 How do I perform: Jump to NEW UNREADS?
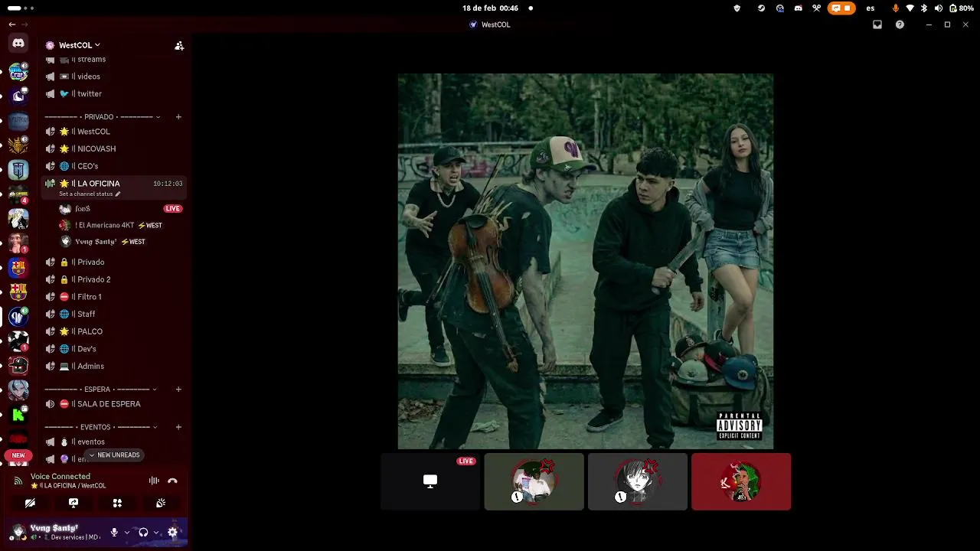tap(114, 455)
